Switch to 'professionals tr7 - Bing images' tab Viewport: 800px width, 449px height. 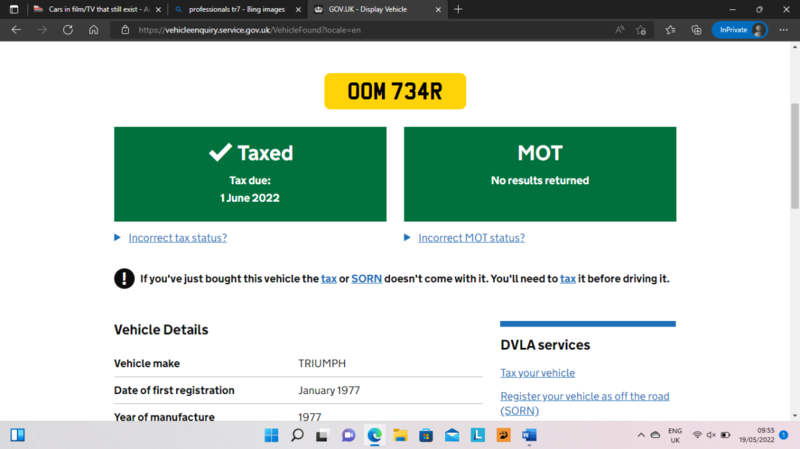[x=237, y=9]
